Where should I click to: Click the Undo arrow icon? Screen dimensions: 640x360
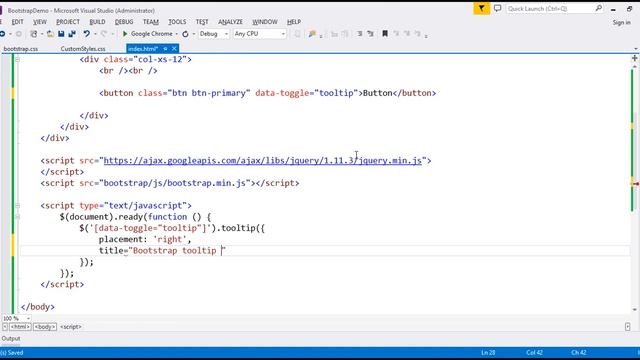pos(87,34)
